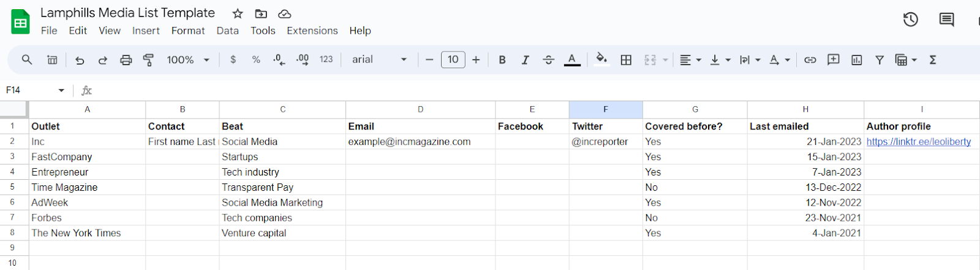Open the functions sigma menu

click(x=933, y=60)
